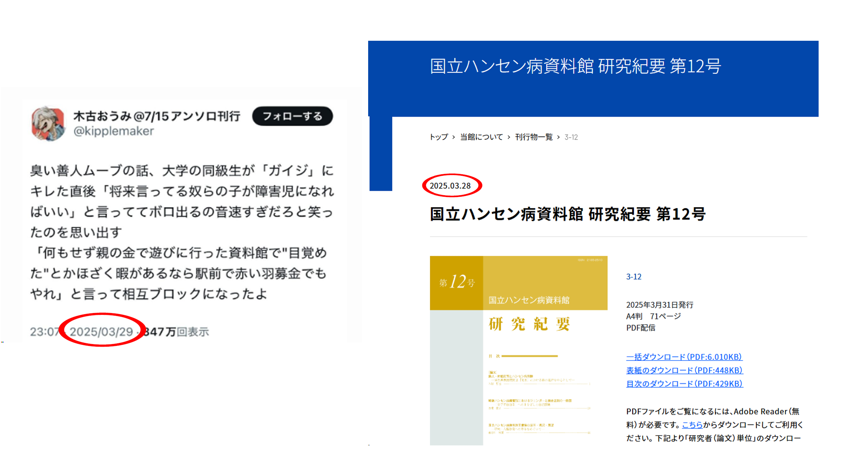Click the 研究紀要 第12号 cover thumbnail
Screen dimensions: 868x472
[x=518, y=350]
